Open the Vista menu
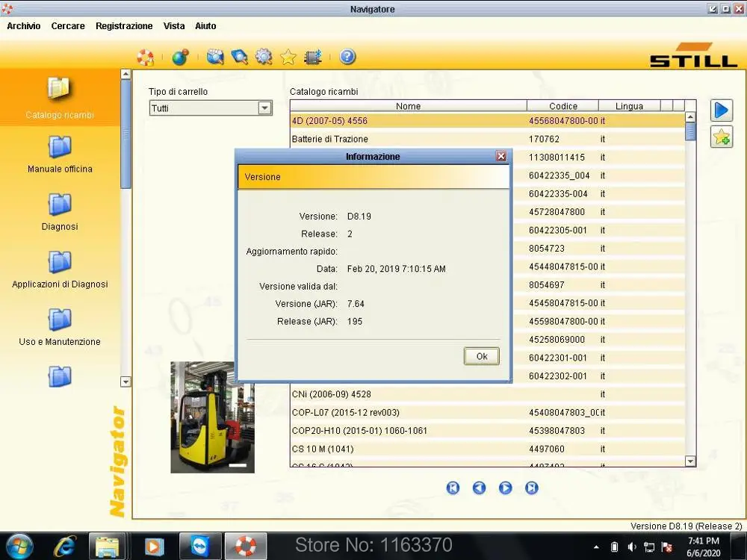The height and width of the screenshot is (560, 747). (x=174, y=26)
